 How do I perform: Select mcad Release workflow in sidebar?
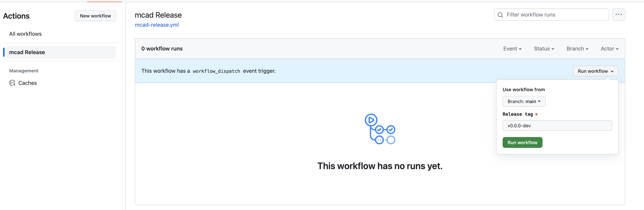(x=27, y=52)
